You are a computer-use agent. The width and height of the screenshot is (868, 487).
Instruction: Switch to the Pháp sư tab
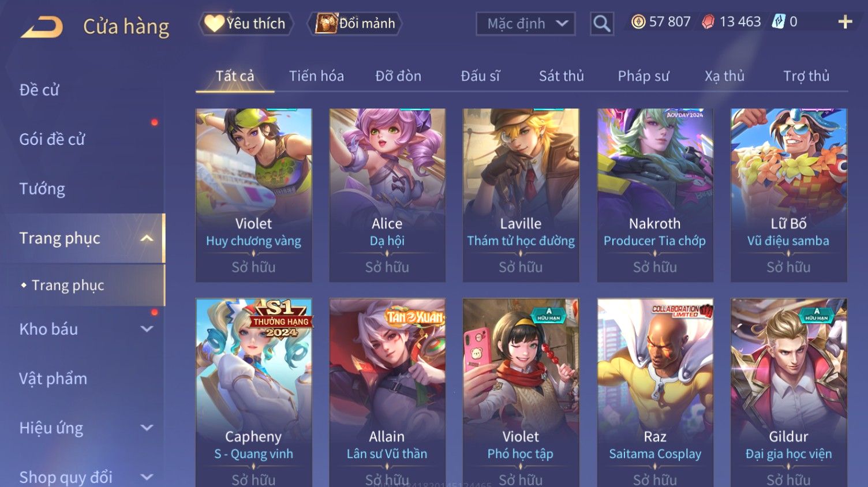(x=643, y=76)
